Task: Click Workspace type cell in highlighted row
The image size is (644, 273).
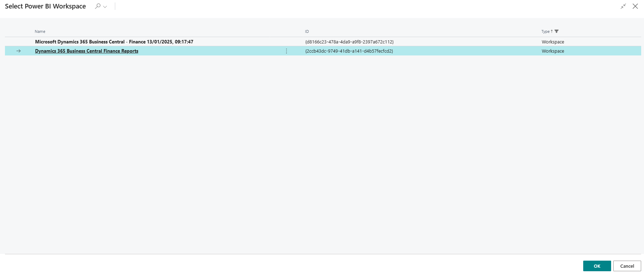Action: click(553, 51)
